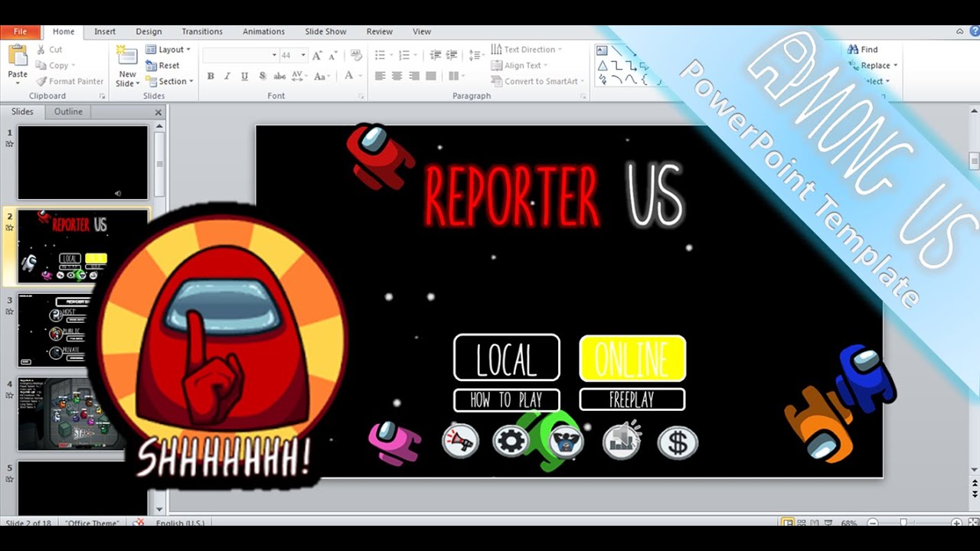This screenshot has height=551, width=980.
Task: Expand the Layout dropdown
Action: pos(168,50)
